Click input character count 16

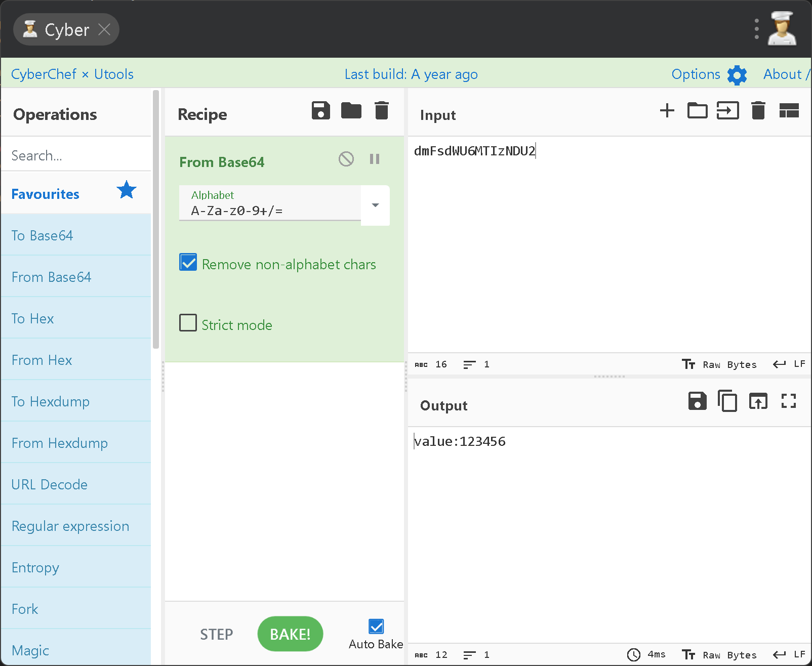point(431,364)
